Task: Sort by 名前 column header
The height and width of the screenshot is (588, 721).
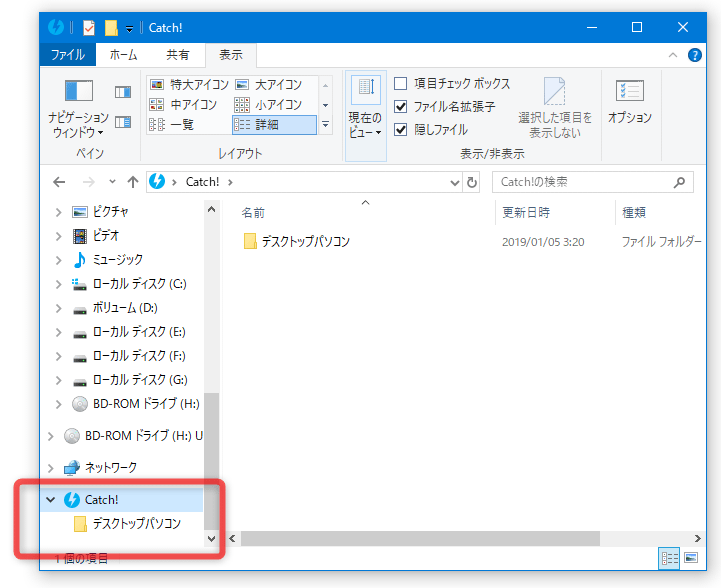Action: point(253,212)
